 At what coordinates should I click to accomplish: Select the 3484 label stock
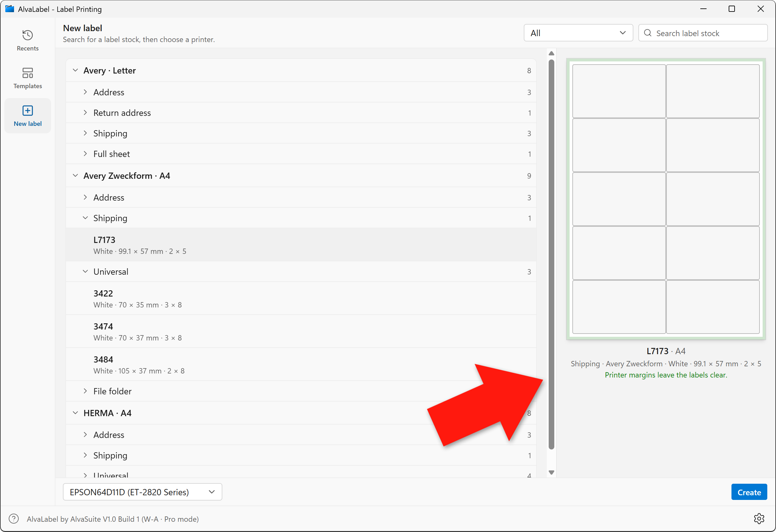pos(301,365)
